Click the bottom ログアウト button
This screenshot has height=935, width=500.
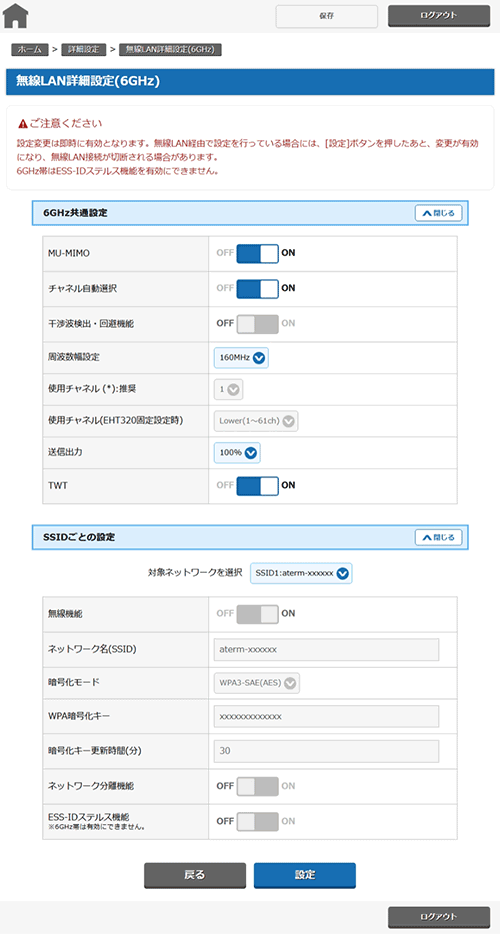(x=439, y=917)
